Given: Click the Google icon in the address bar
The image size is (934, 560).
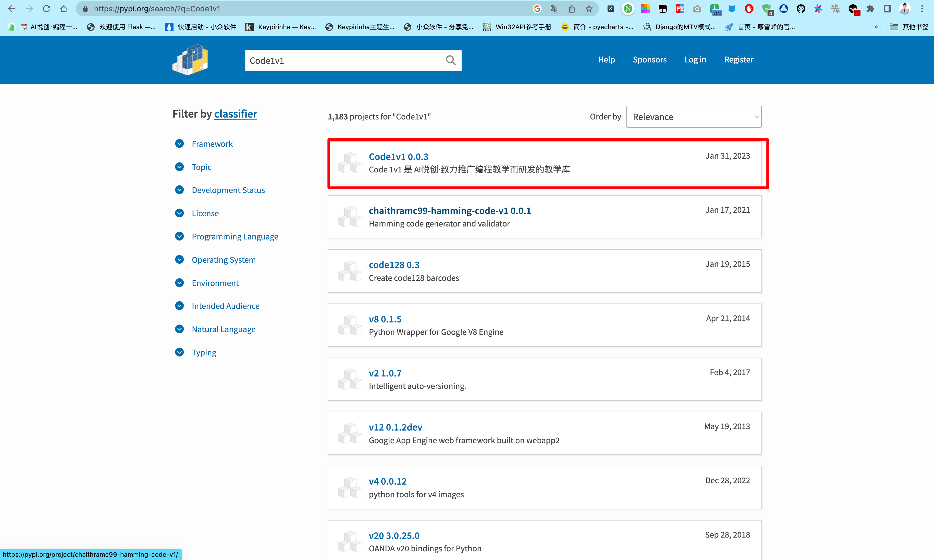Looking at the screenshot, I should tap(537, 9).
